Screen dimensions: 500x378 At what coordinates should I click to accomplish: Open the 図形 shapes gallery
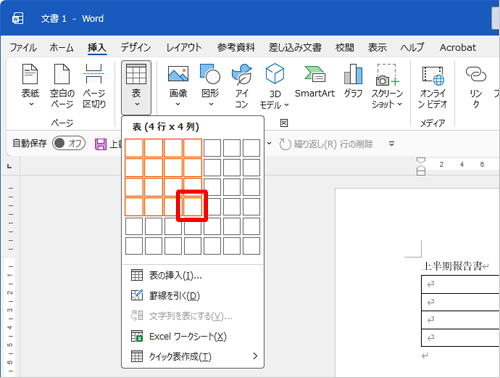(210, 86)
